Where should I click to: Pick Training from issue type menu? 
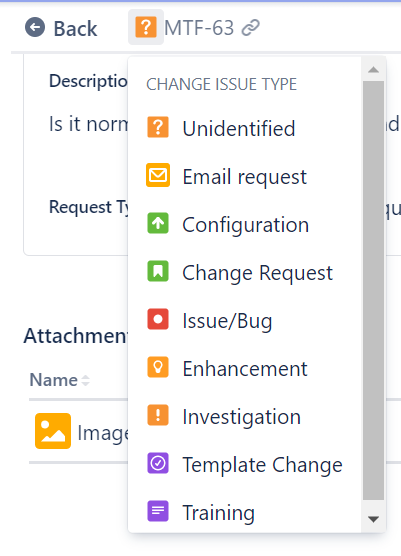point(245,512)
